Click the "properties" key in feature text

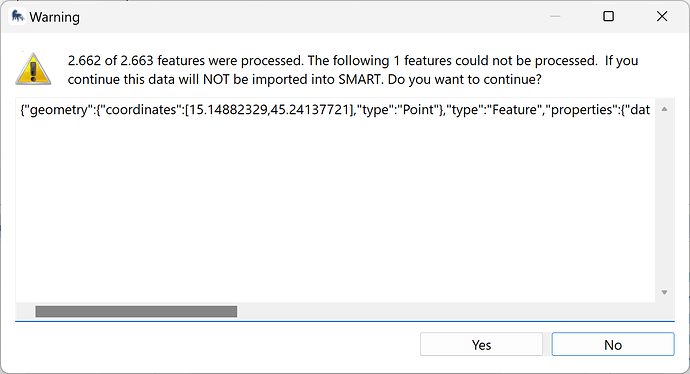coord(579,110)
